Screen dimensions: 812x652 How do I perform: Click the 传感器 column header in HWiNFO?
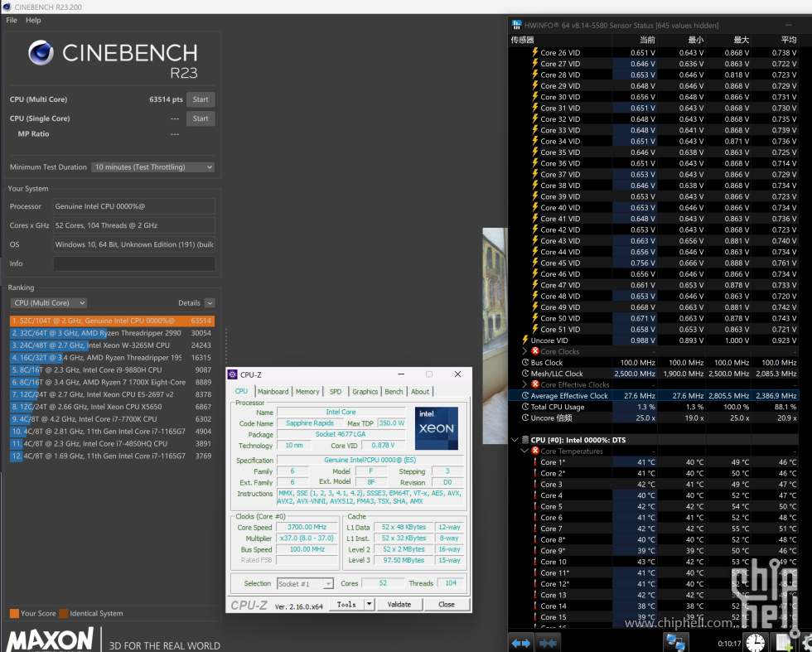point(523,40)
